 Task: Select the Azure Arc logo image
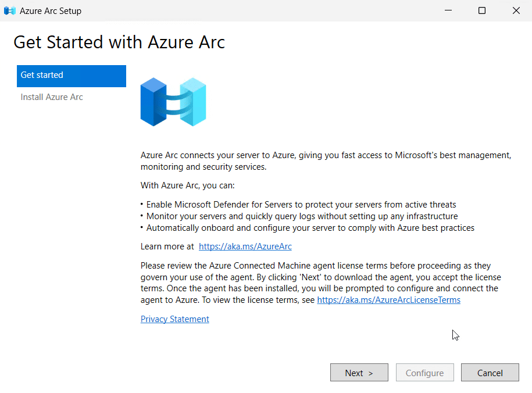(173, 101)
